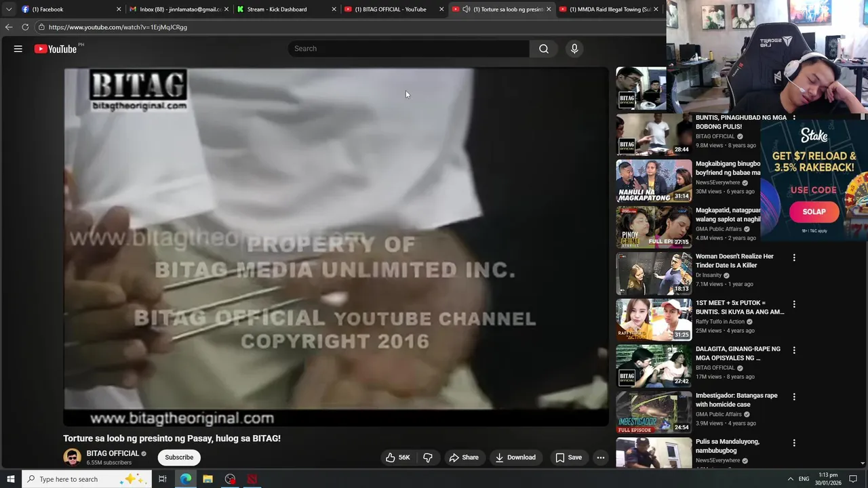
Task: Open Imbestigador: Batangas rape video title
Action: (736, 400)
